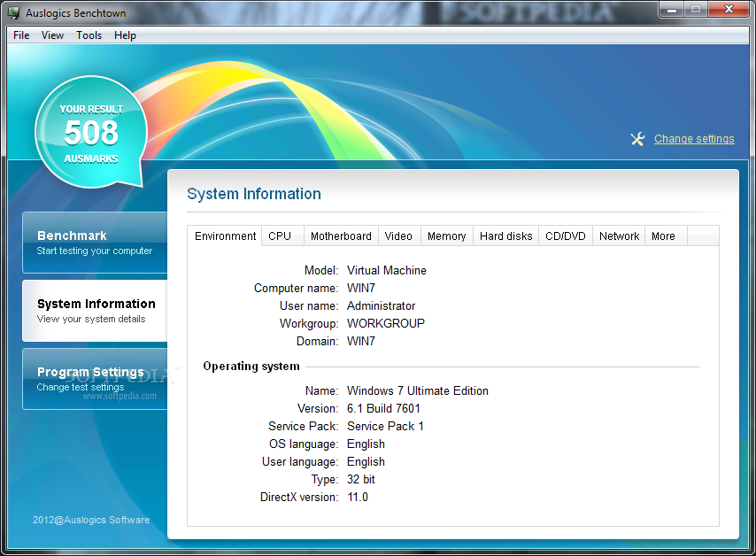Click the System Information heading
Screen dimensions: 756x556
[x=254, y=194]
